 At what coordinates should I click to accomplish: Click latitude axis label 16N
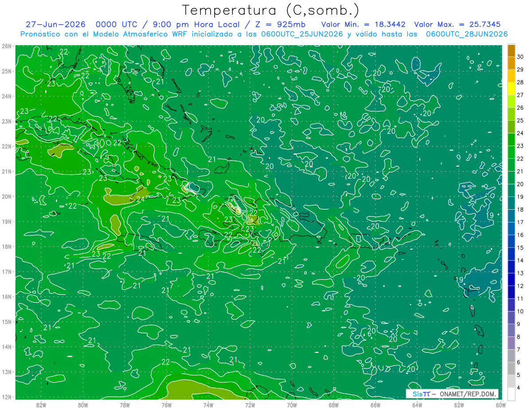coord(6,297)
